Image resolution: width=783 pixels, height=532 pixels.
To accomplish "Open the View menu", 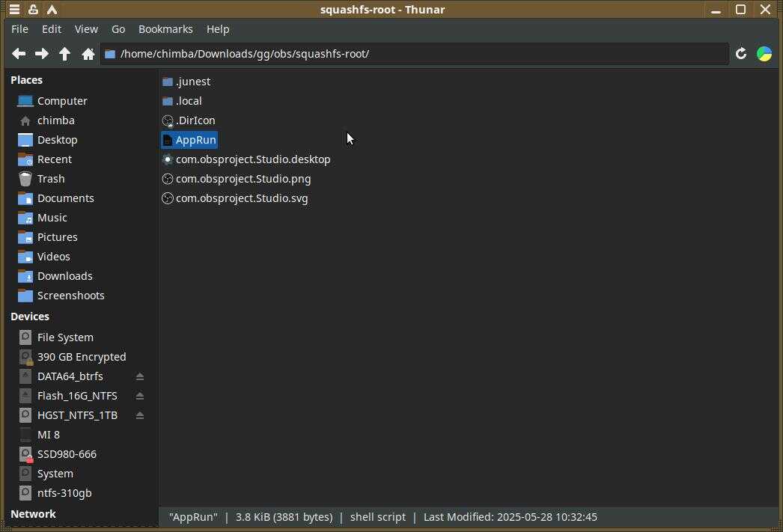I will pyautogui.click(x=86, y=29).
